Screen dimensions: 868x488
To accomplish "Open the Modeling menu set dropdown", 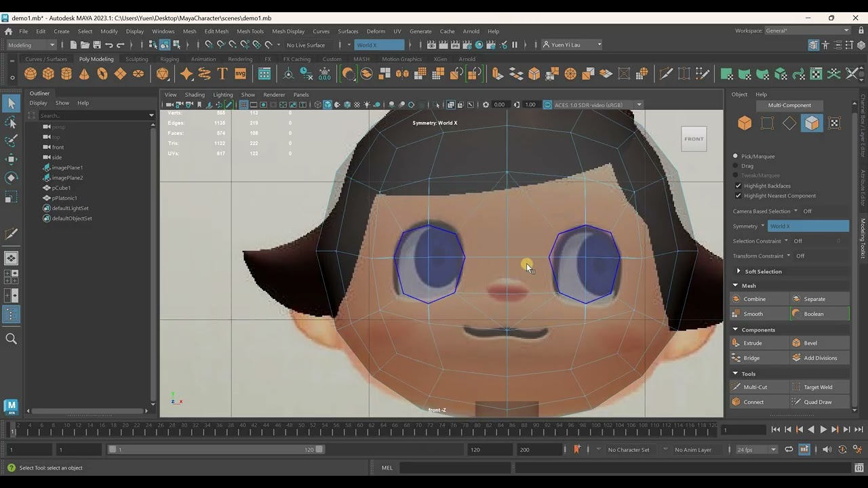I will pos(31,45).
